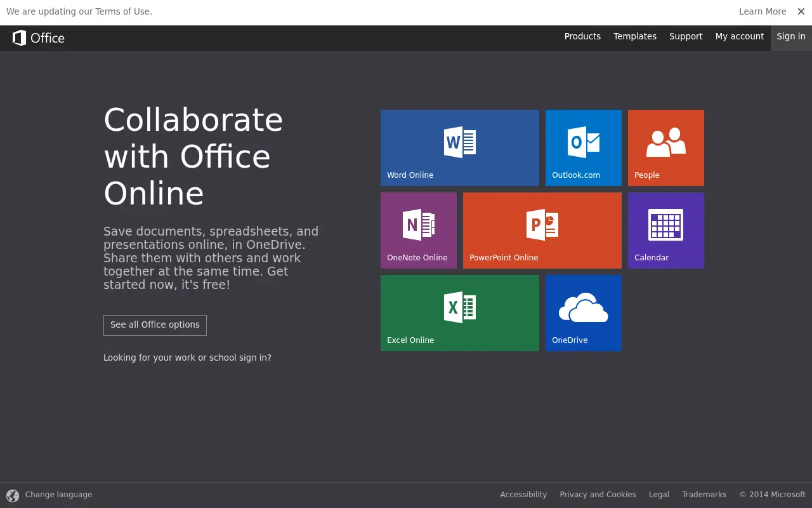Click the globe icon beside Change language
Image resolution: width=812 pixels, height=508 pixels.
click(x=13, y=495)
